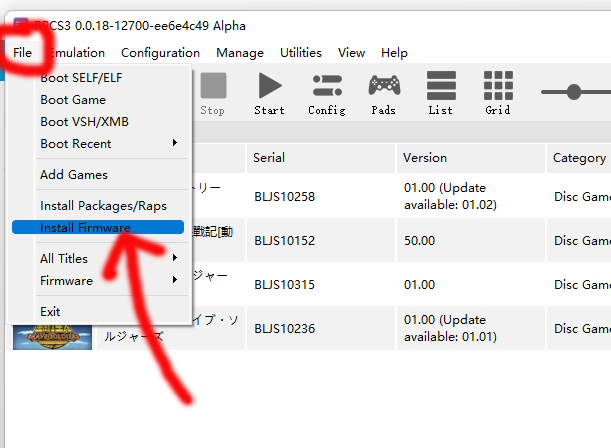Image resolution: width=611 pixels, height=448 pixels.
Task: Select Boot SELF/ELF menu entry
Action: coord(98,78)
